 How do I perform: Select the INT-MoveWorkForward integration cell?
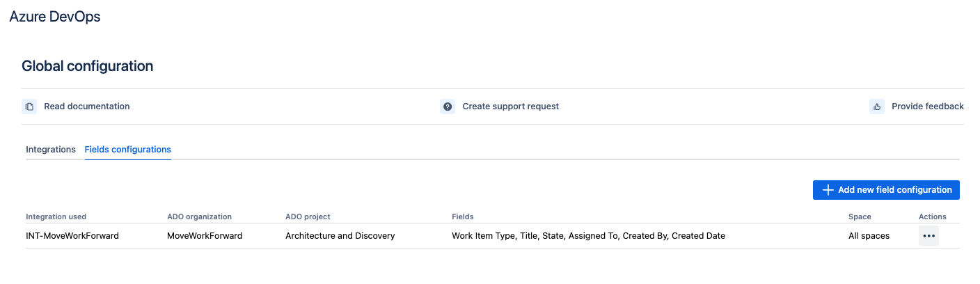[x=72, y=236]
